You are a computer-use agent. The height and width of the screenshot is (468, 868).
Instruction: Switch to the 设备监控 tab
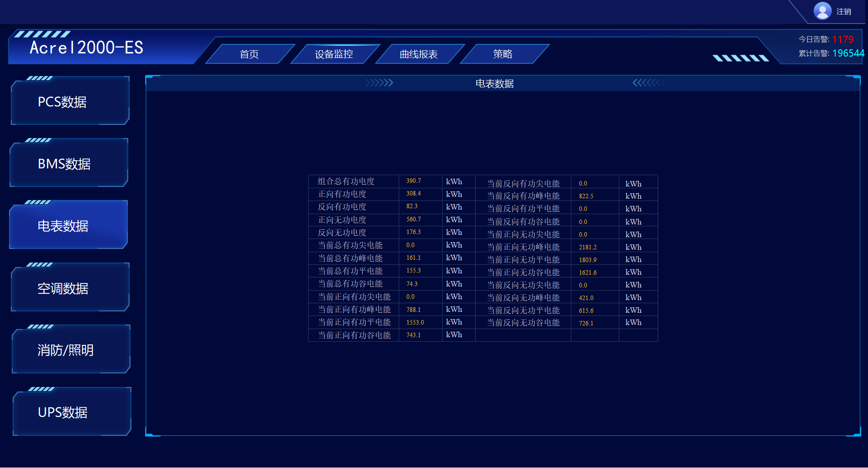point(334,53)
